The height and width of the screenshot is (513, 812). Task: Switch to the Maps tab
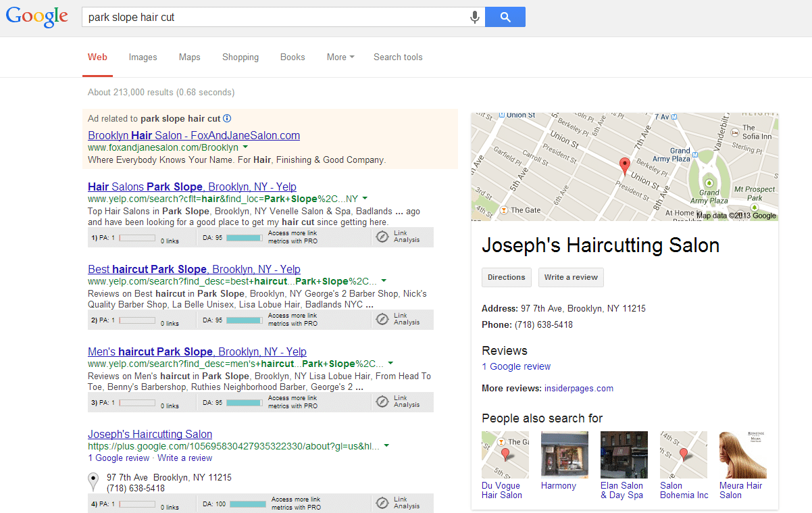point(190,57)
